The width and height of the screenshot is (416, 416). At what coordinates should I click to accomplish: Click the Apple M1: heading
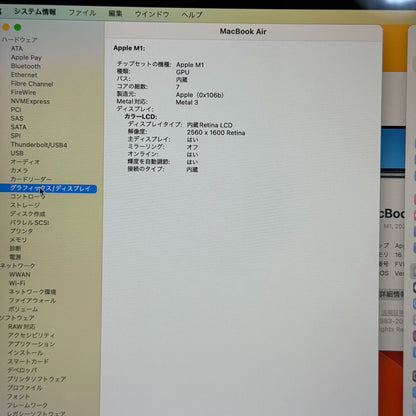(129, 48)
